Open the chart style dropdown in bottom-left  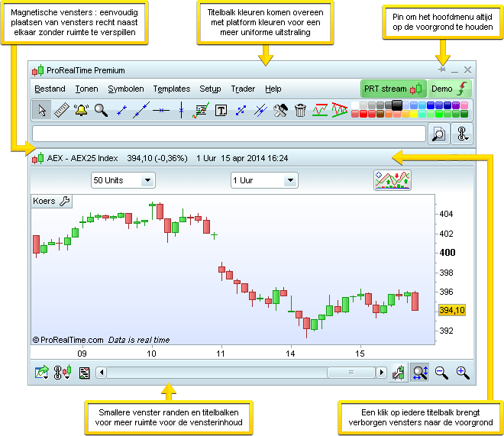pos(62,373)
